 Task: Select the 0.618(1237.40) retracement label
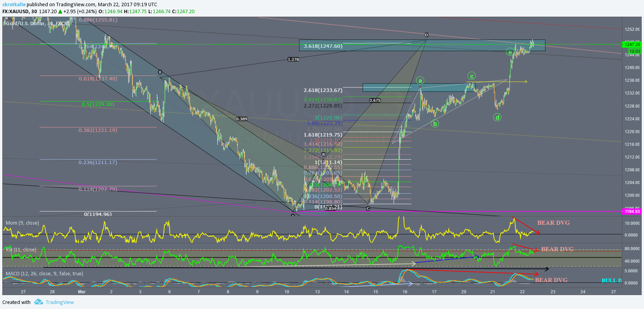coord(98,79)
